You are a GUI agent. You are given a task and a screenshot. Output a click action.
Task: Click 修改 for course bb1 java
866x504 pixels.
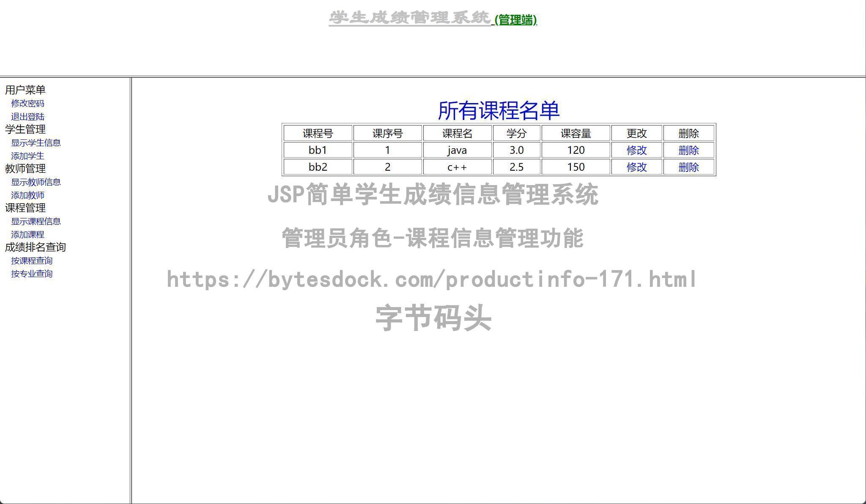pos(636,150)
